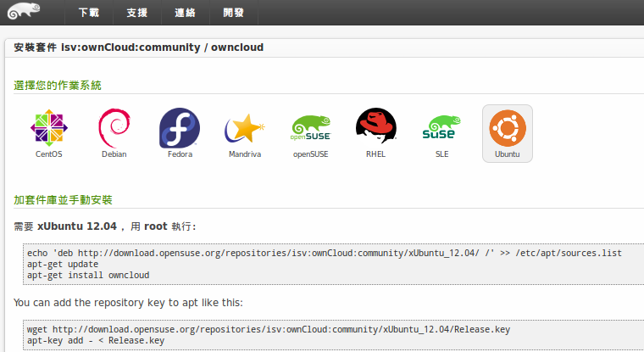
Task: Choose the openSUSE distribution icon
Action: [x=310, y=128]
